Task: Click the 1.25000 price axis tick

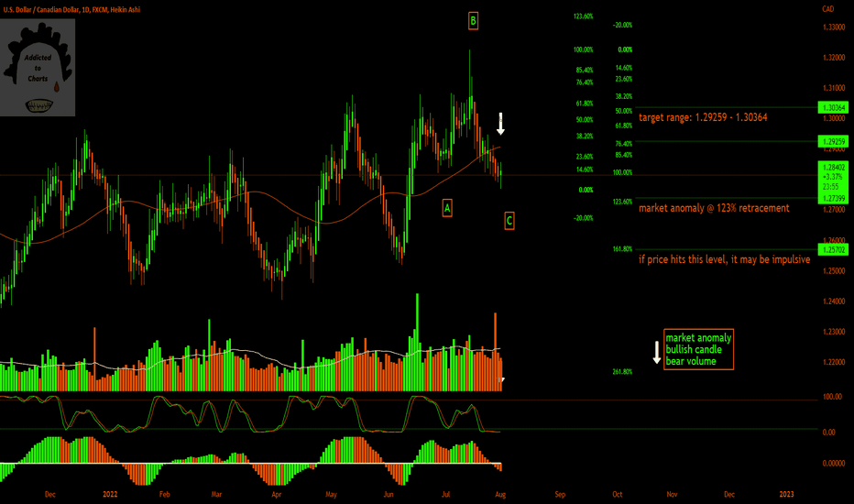Action: 834,271
